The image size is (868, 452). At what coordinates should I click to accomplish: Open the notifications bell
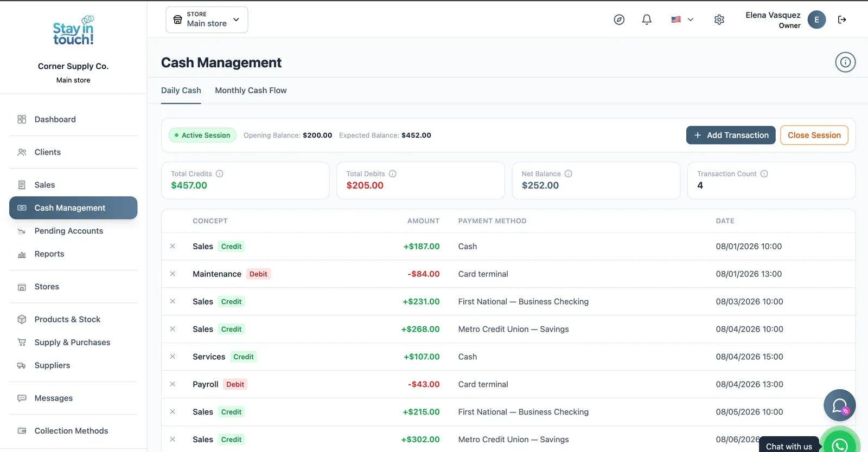click(647, 20)
